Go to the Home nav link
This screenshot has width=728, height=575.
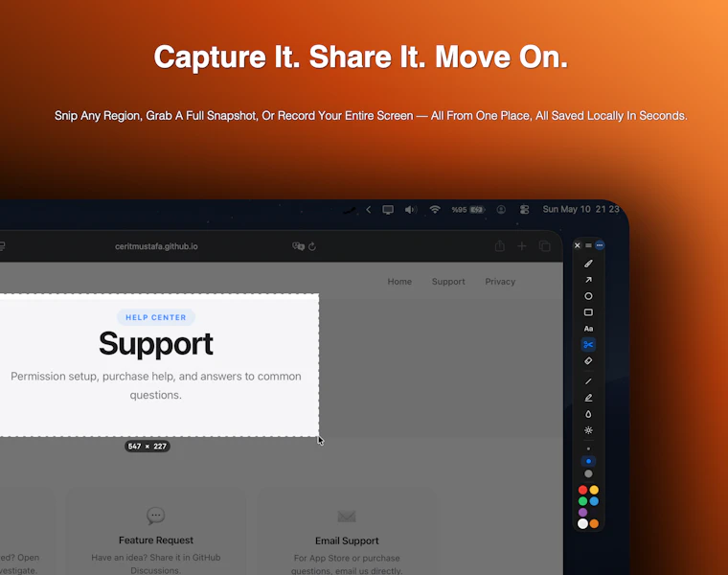pos(399,282)
